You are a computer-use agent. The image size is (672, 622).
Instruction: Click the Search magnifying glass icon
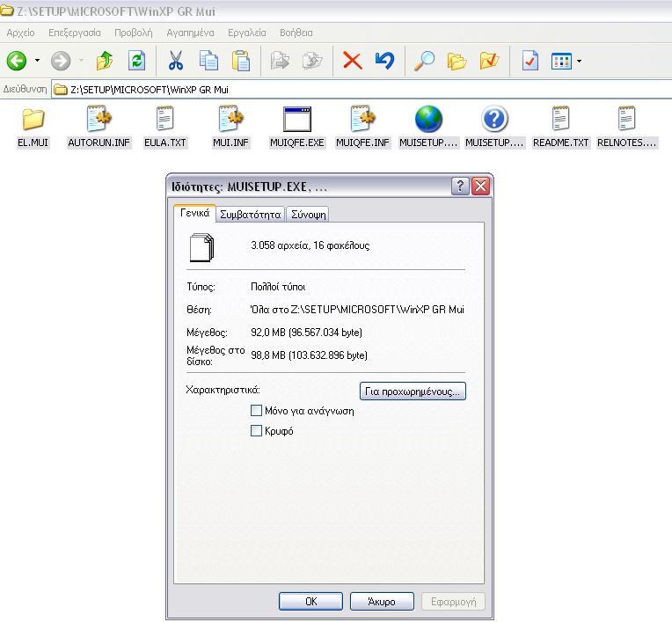[424, 61]
